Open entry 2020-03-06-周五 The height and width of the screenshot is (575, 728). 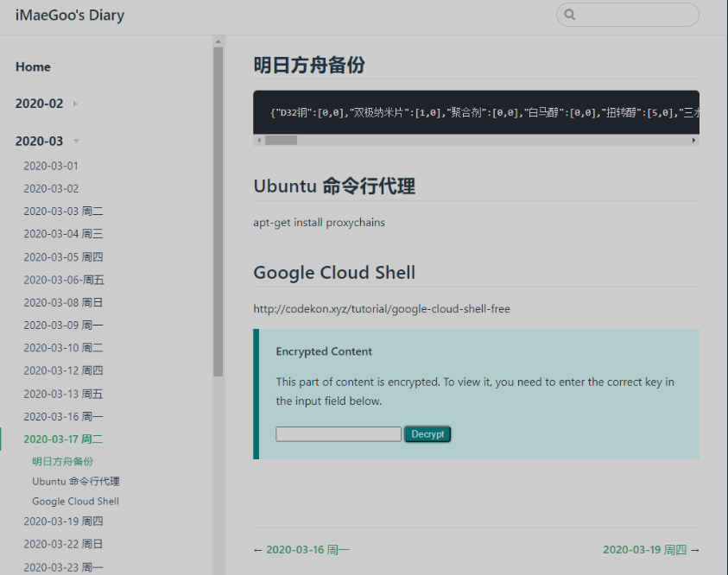click(x=64, y=280)
